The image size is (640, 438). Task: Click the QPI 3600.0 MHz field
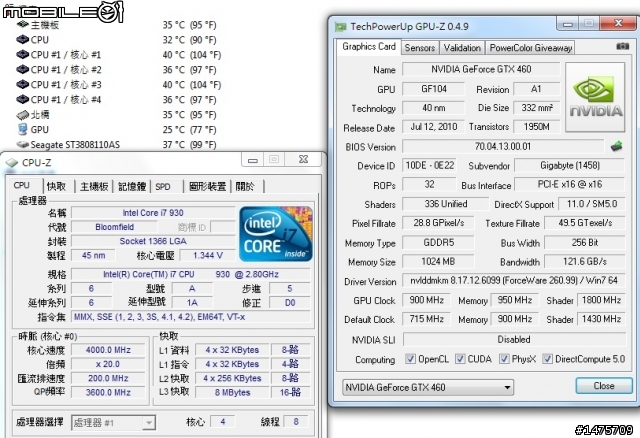108,392
